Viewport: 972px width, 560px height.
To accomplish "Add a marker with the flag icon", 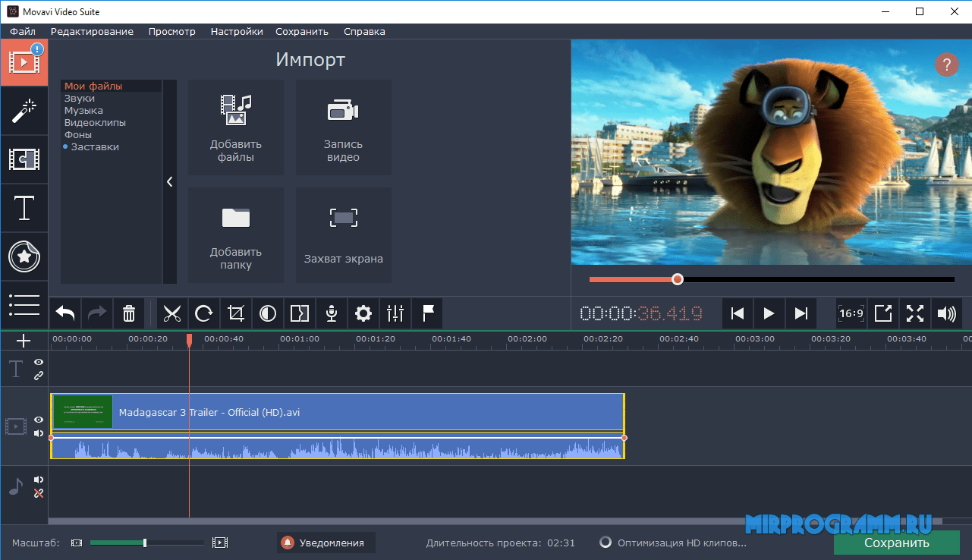I will click(x=427, y=313).
